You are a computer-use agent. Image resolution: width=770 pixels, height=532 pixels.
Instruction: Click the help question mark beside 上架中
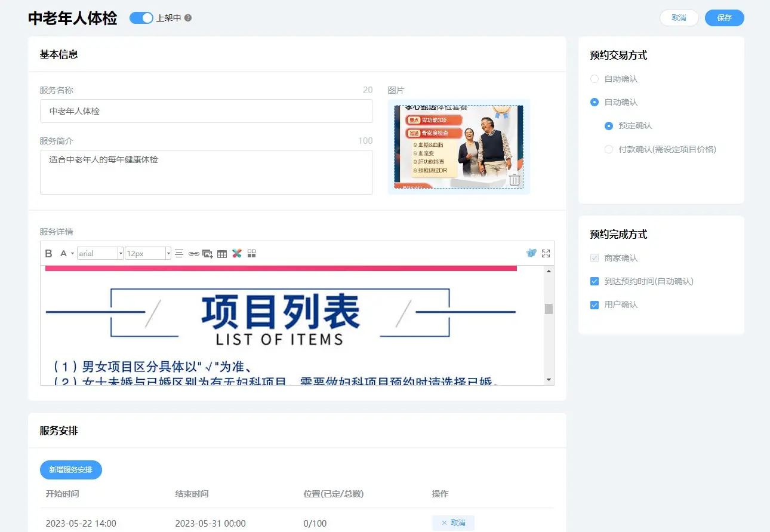[x=188, y=18]
